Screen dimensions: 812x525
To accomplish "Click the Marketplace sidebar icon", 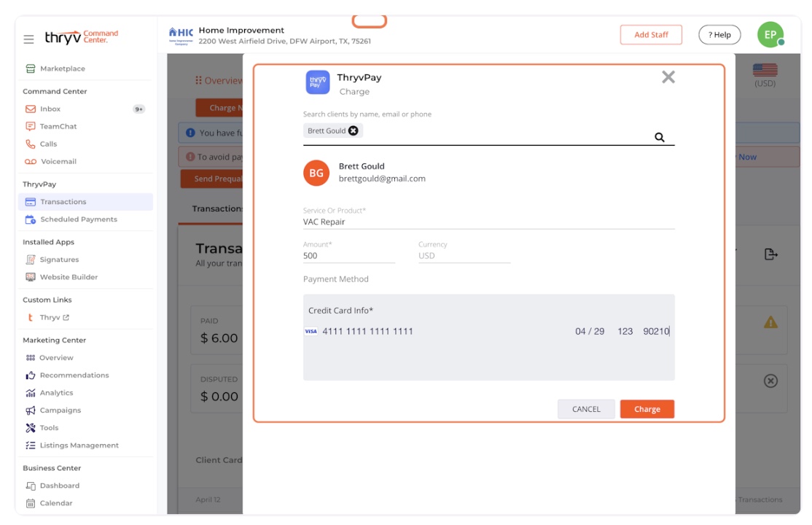I will click(31, 69).
